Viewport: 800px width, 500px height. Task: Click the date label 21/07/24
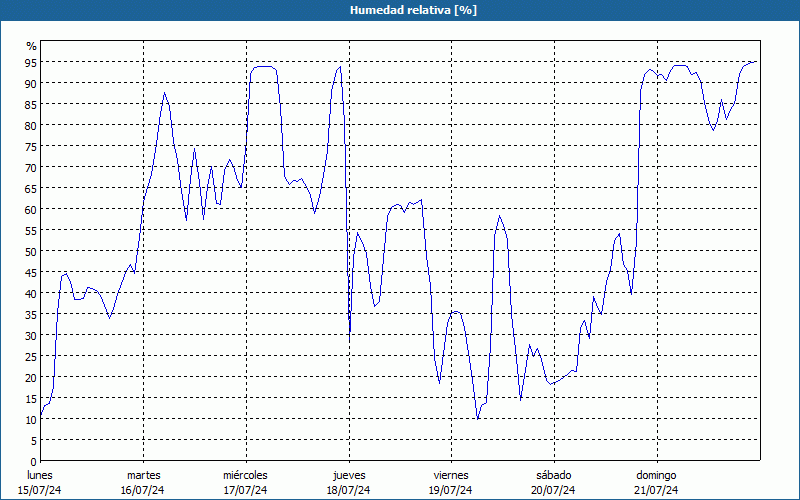(x=656, y=490)
